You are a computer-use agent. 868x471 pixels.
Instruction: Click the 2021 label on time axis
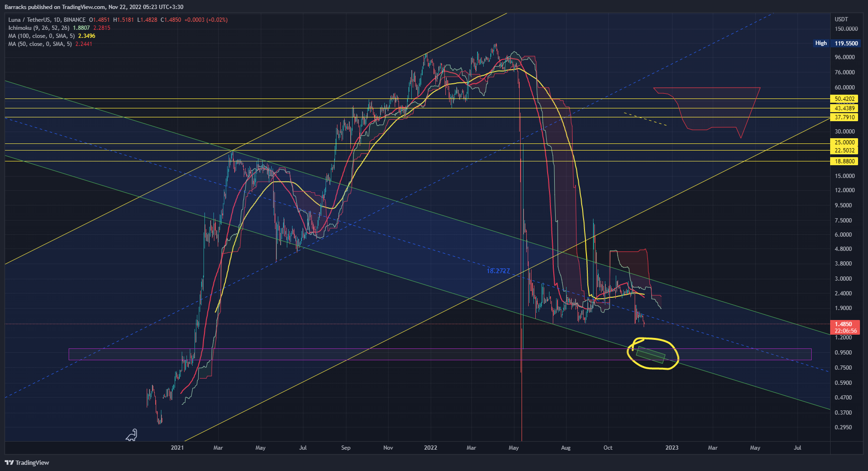point(177,448)
